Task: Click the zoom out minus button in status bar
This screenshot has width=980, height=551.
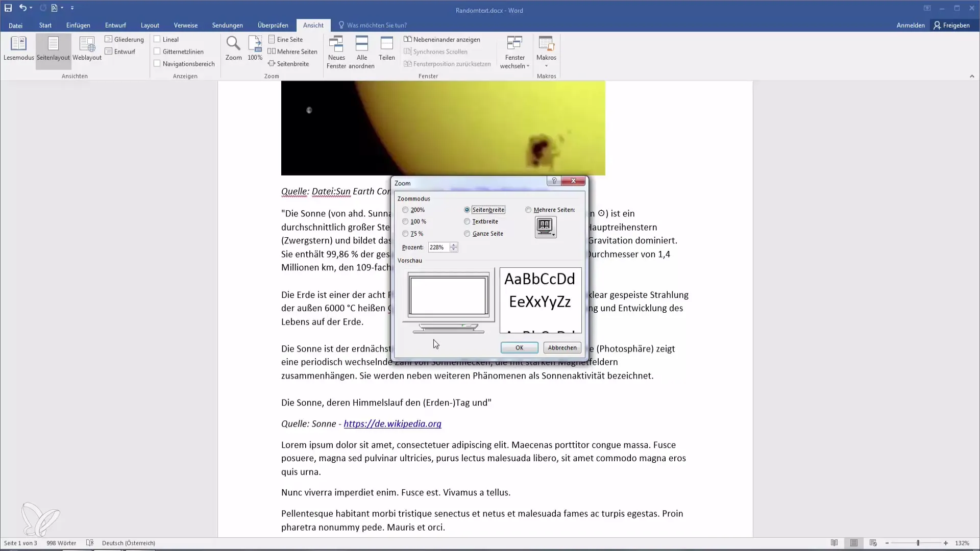Action: 887,543
